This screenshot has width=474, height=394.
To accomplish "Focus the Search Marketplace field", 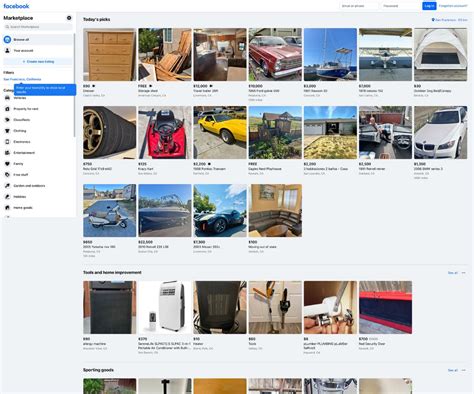I will pos(38,27).
